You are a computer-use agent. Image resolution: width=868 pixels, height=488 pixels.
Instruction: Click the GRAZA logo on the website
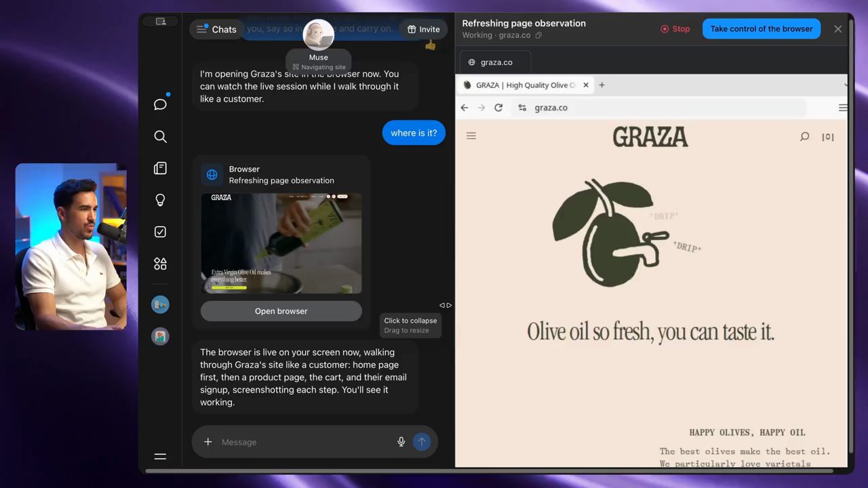click(x=650, y=137)
